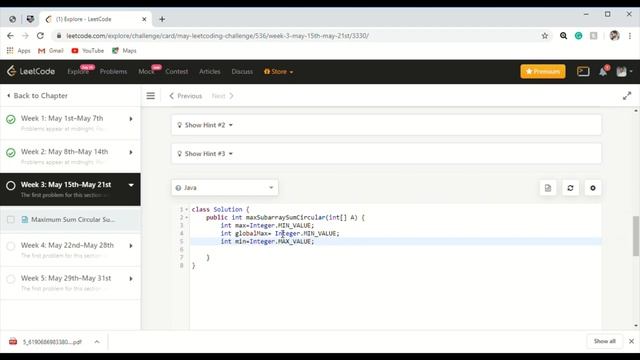Image resolution: width=640 pixels, height=360 pixels.
Task: Open the YouTube bookmark
Action: click(x=87, y=51)
